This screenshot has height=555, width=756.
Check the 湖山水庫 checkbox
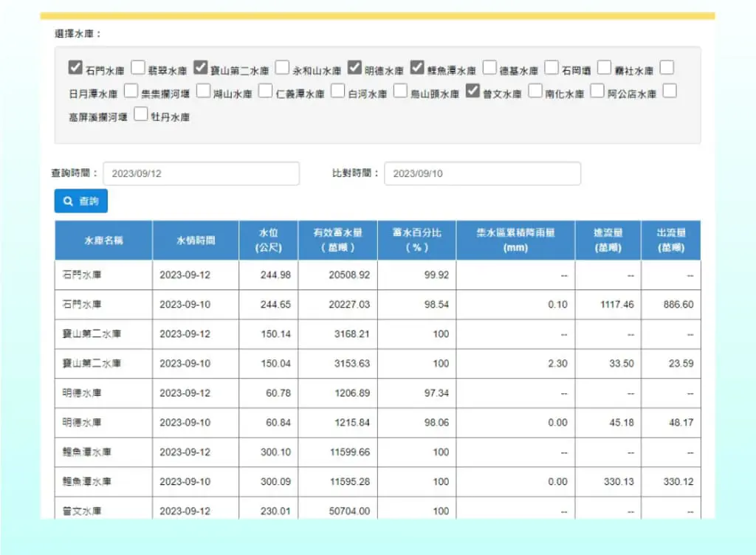click(x=203, y=91)
